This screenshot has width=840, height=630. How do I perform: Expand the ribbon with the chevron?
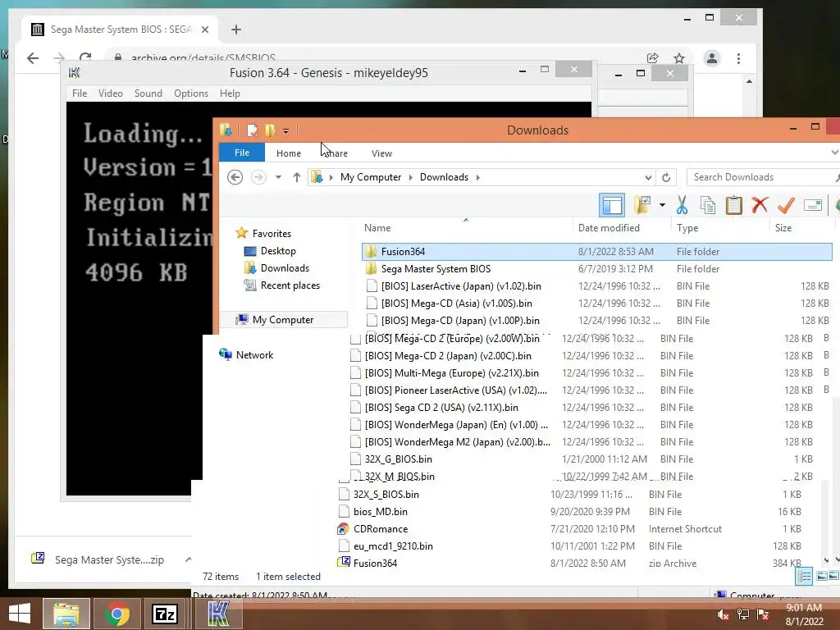point(834,153)
